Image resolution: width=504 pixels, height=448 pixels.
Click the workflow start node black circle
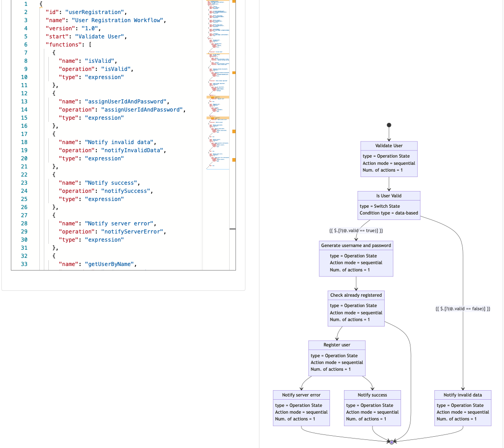click(x=389, y=125)
